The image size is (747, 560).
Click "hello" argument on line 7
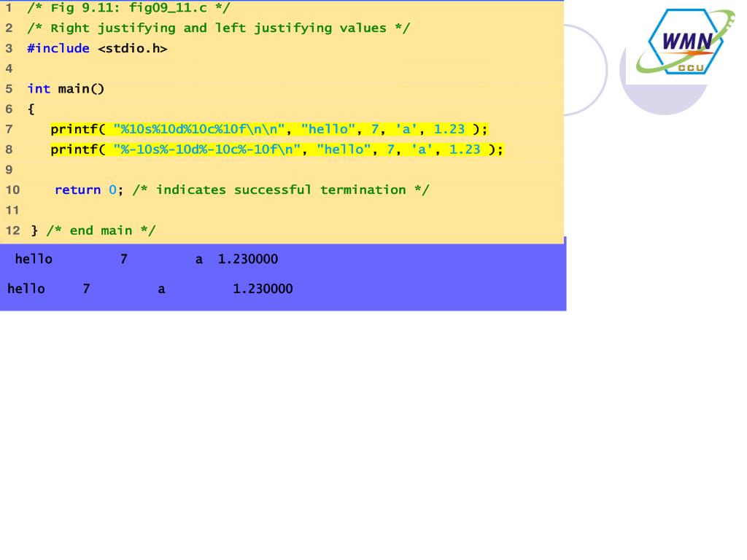[328, 129]
